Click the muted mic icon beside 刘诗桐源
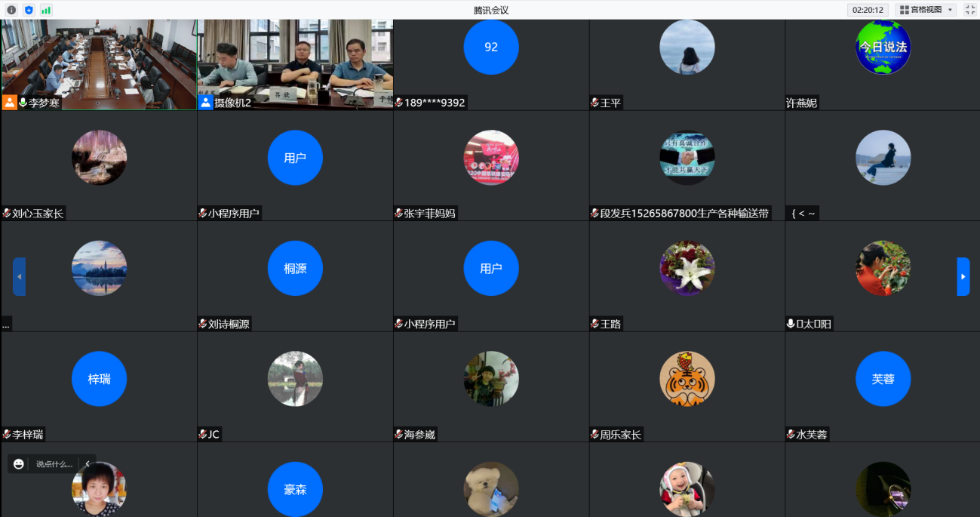The width and height of the screenshot is (980, 517). tap(202, 324)
